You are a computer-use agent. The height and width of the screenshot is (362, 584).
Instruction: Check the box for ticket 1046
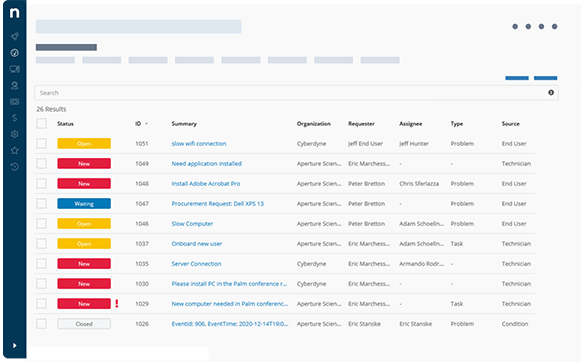coord(41,223)
